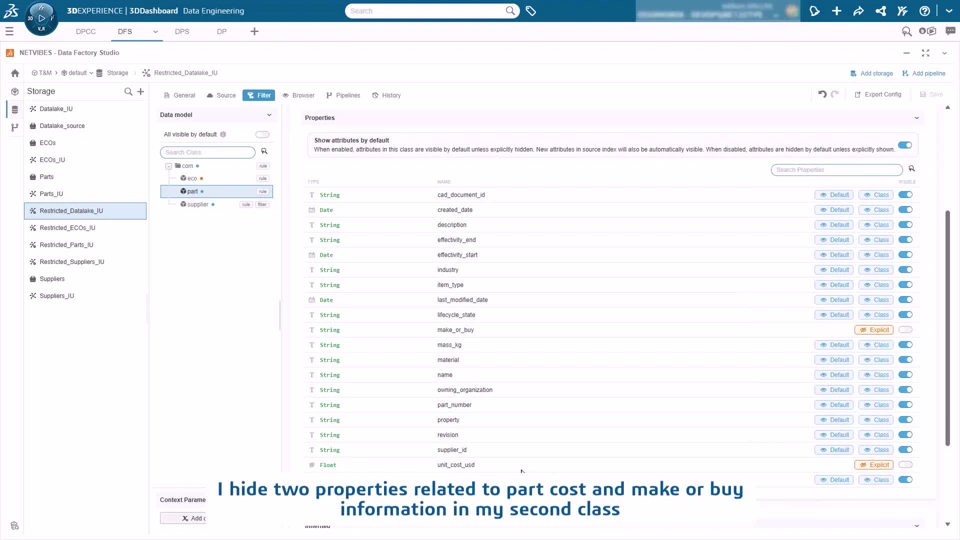Click the Search Properties input field
This screenshot has width=960, height=540.
tap(836, 170)
